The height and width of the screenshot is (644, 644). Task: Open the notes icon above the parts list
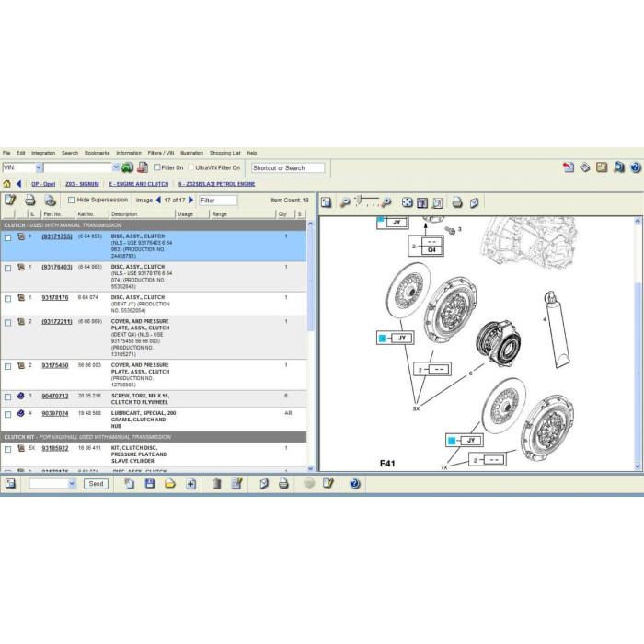(x=10, y=200)
